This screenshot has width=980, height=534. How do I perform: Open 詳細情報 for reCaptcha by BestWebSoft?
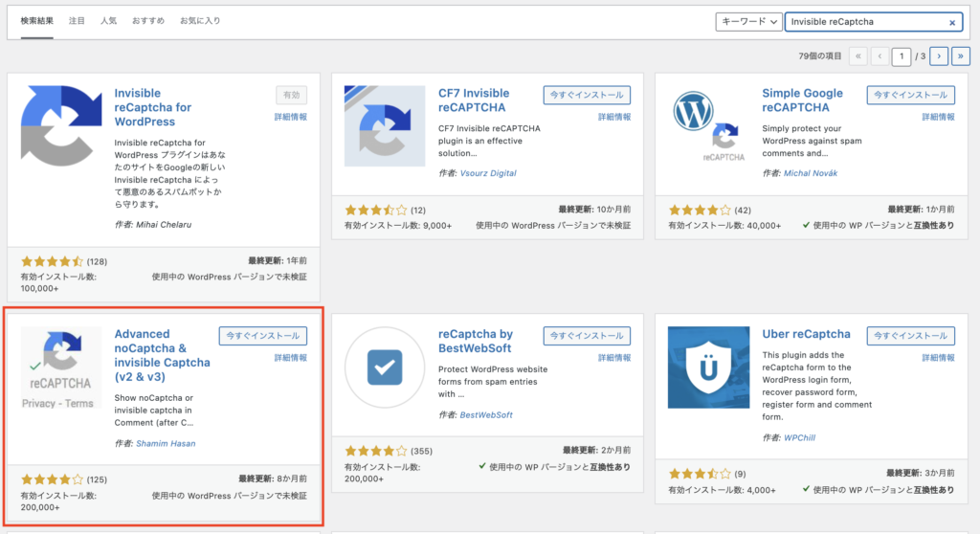coord(614,358)
